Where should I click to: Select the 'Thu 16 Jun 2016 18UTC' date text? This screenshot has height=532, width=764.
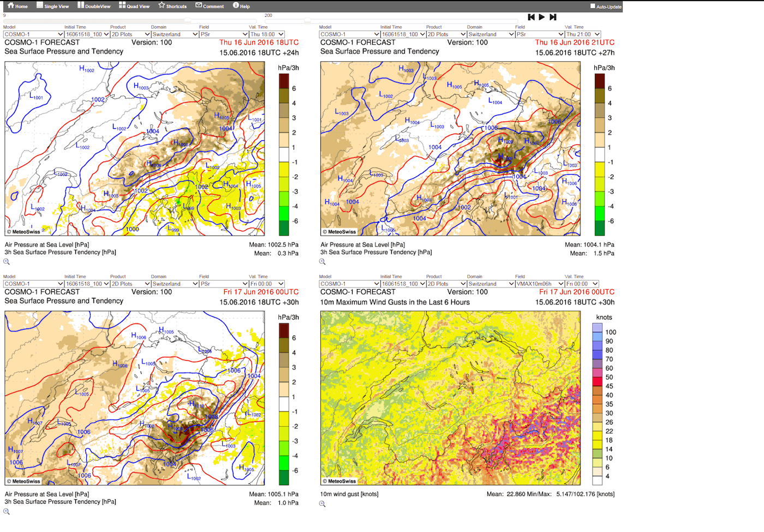tap(259, 43)
